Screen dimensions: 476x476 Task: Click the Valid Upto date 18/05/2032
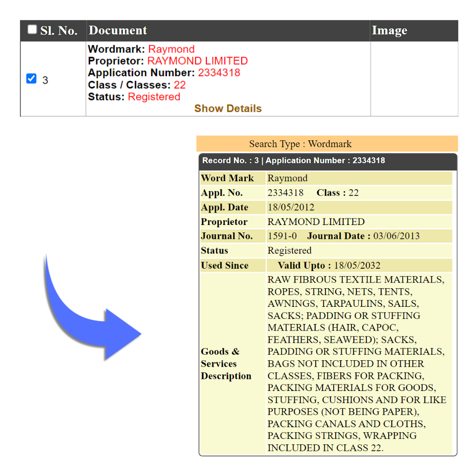[x=357, y=266]
